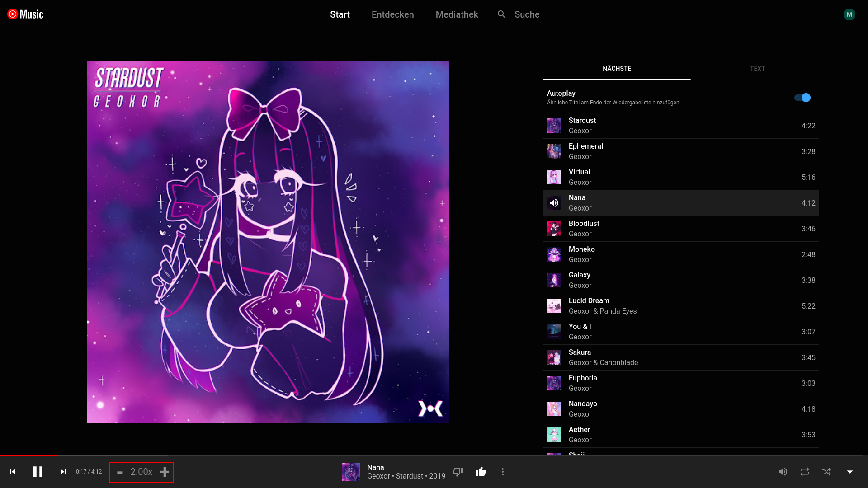Screen dimensions: 868x488
Task: Select You & I in the queue
Action: click(x=681, y=332)
